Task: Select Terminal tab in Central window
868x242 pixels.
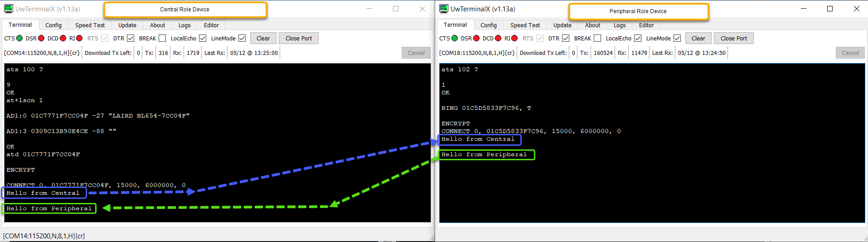Action: [x=20, y=25]
